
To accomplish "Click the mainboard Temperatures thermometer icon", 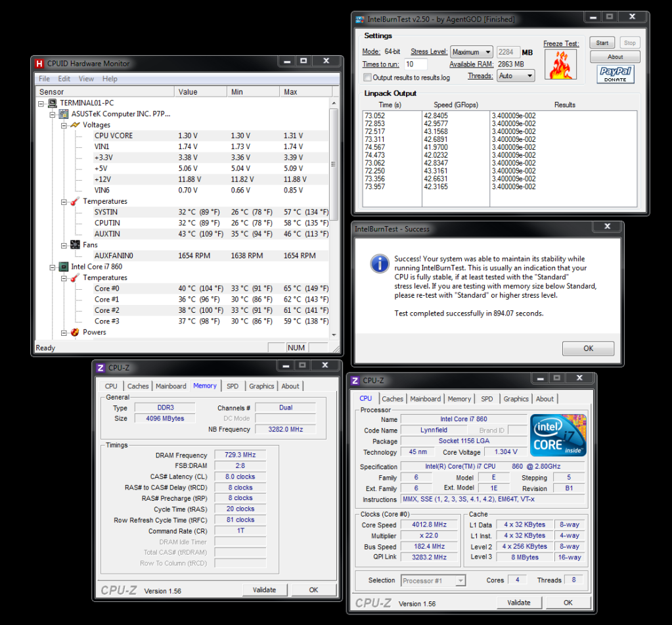I will pos(75,201).
